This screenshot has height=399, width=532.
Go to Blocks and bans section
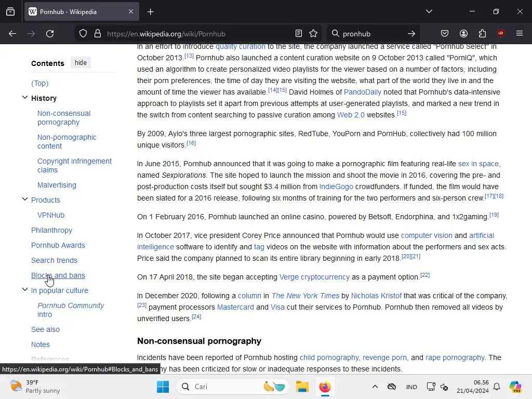pyautogui.click(x=58, y=275)
